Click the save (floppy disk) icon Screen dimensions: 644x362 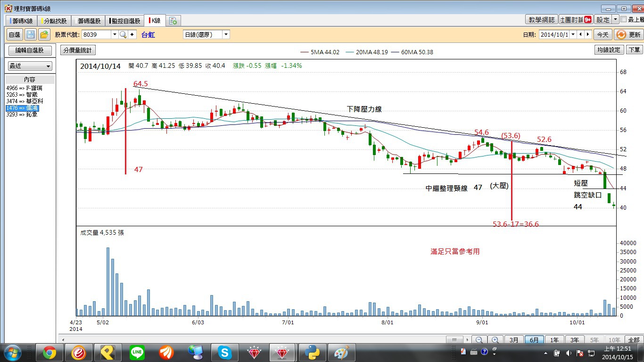coord(31,34)
